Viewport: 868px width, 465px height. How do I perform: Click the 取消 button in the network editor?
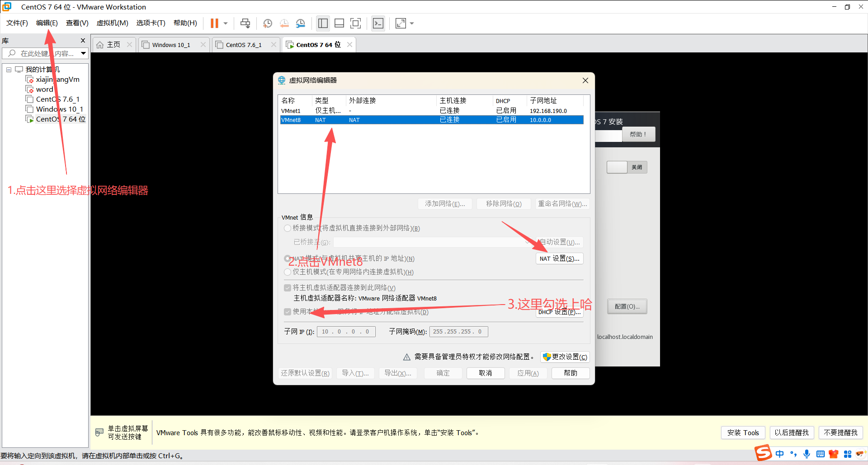486,373
